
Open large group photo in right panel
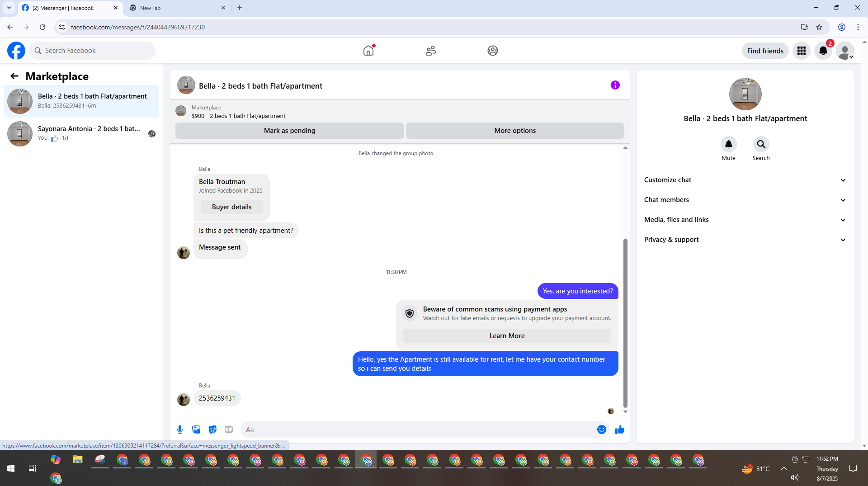point(745,94)
